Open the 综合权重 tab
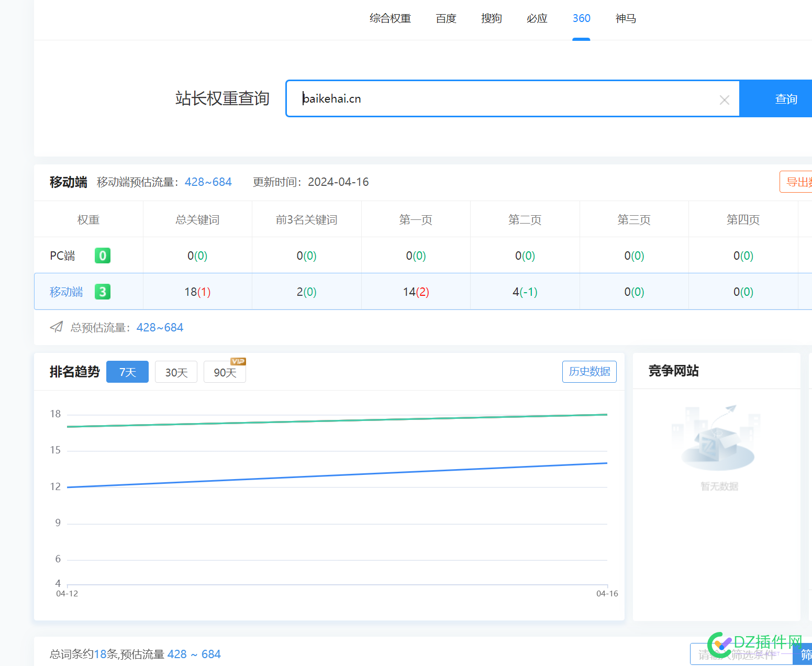 point(390,18)
